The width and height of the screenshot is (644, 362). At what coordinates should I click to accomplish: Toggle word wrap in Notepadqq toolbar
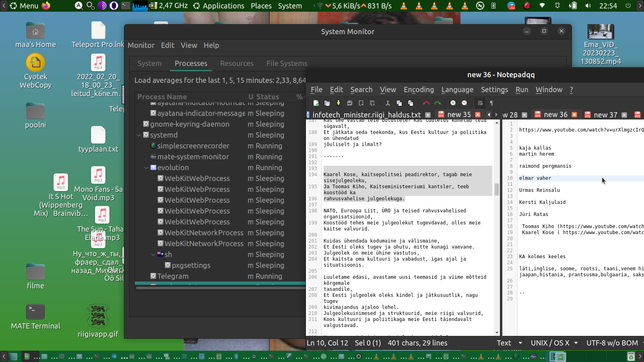[x=480, y=103]
